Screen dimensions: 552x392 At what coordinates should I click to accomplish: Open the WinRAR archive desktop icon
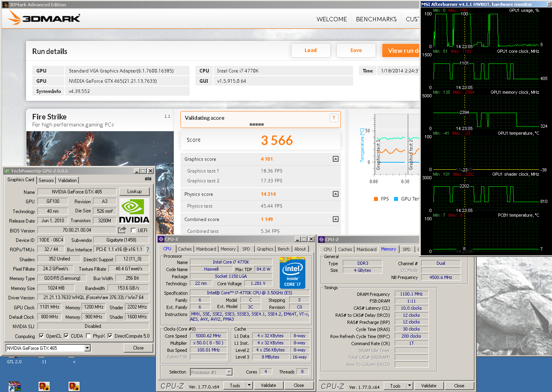point(14,386)
